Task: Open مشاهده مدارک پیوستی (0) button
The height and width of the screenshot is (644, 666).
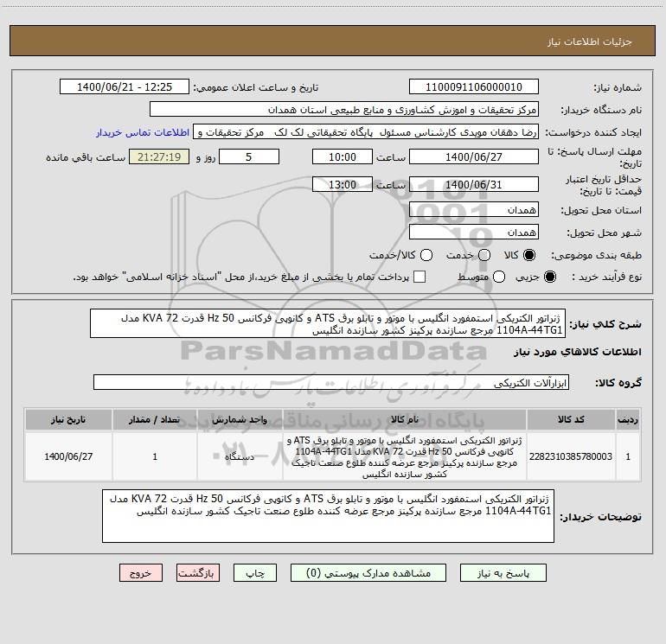Action: point(368,573)
